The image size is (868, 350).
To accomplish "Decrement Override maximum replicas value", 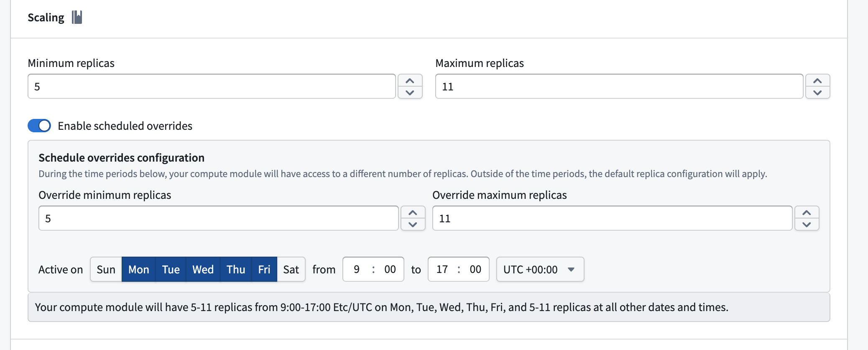I will 807,225.
